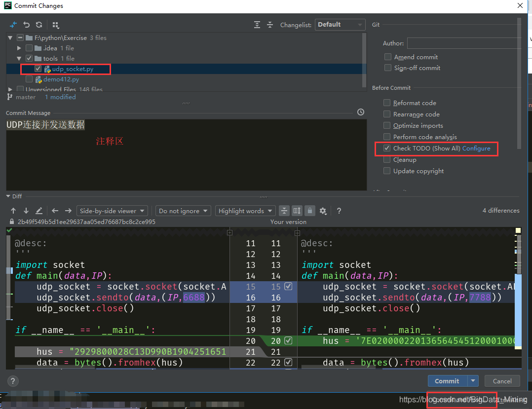532x409 pixels.
Task: Click the Author input field
Action: click(x=464, y=43)
